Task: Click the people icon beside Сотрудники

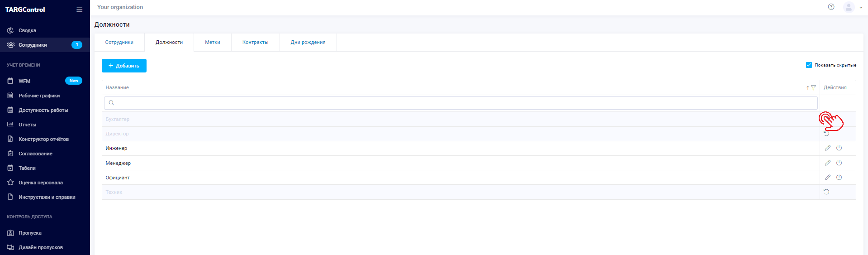Action: pyautogui.click(x=10, y=45)
